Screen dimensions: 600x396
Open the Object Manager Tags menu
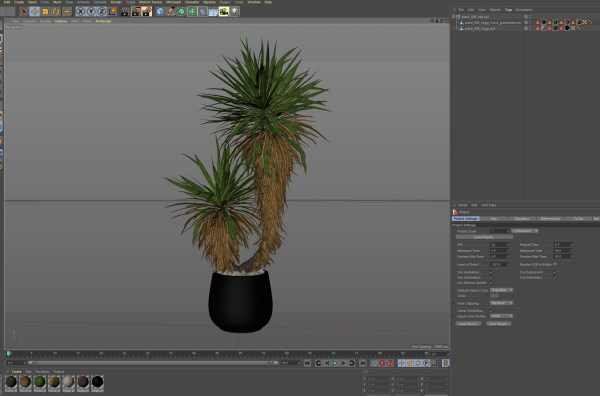(x=508, y=10)
